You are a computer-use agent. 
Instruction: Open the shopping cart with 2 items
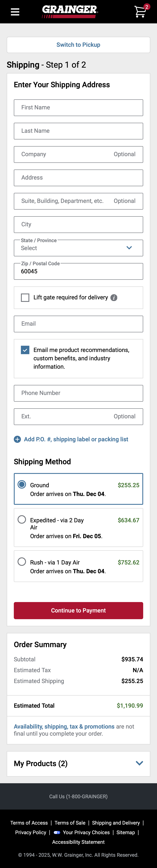(x=140, y=11)
